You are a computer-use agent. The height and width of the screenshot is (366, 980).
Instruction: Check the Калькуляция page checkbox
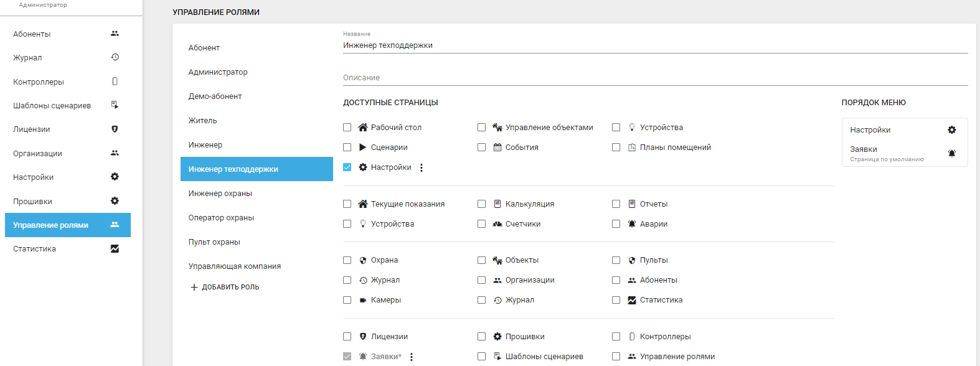tap(482, 204)
